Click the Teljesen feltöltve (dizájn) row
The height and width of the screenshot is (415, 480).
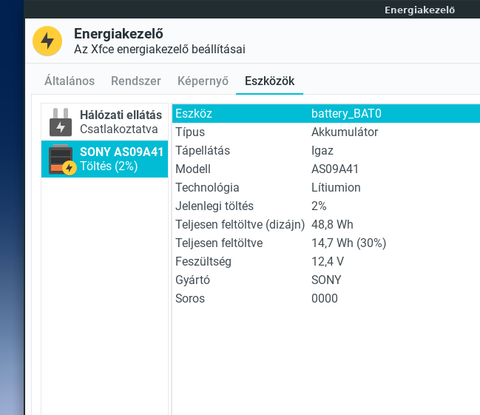tap(326, 225)
